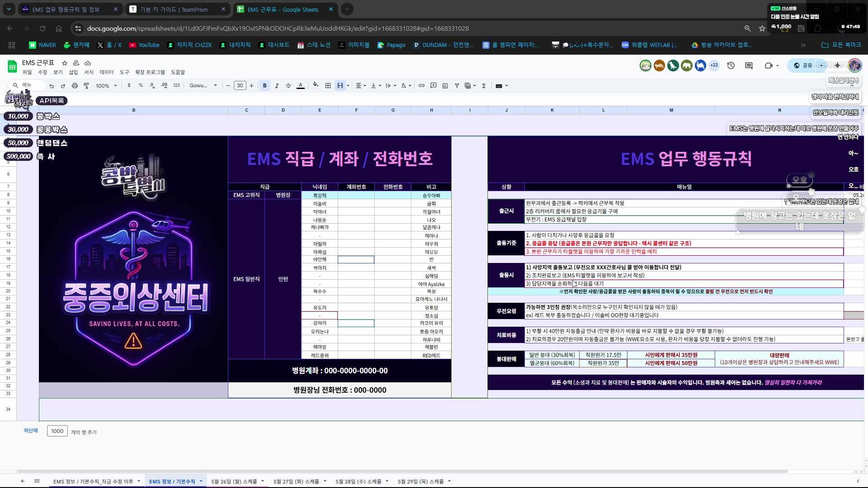Click the +22 collaborators badge
The height and width of the screenshot is (488, 868).
point(714,66)
